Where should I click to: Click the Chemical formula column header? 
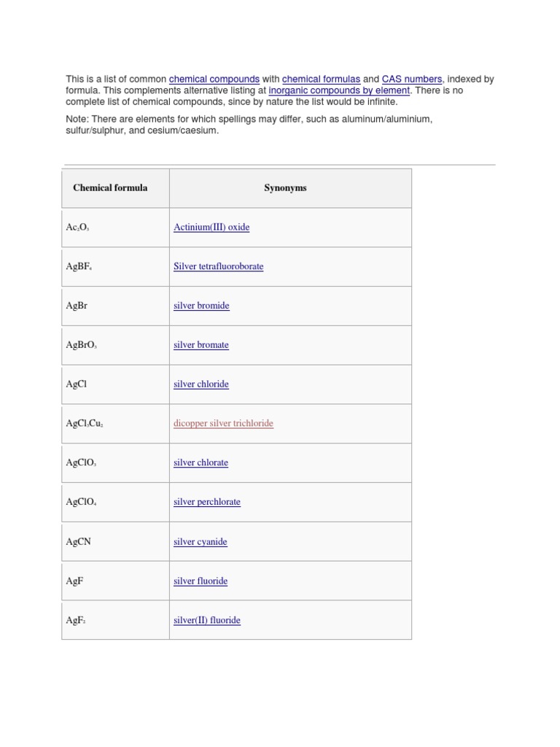pyautogui.click(x=110, y=188)
